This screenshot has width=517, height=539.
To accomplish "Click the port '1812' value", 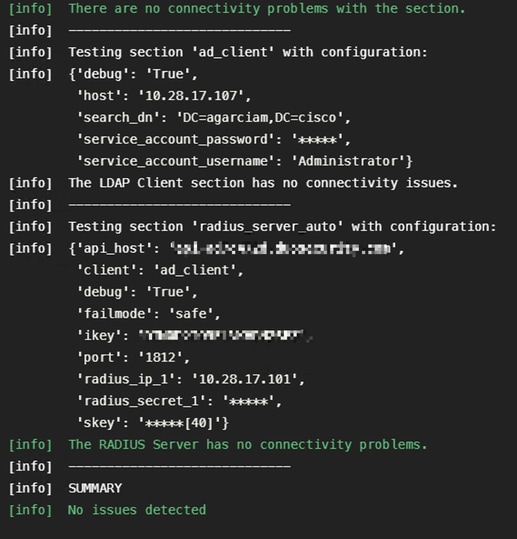I will [161, 358].
